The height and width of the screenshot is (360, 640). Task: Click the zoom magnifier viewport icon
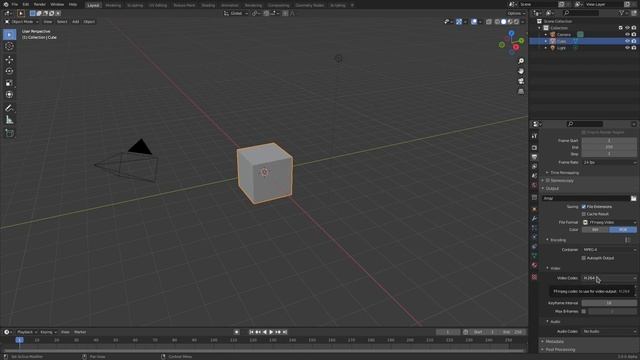click(521, 61)
